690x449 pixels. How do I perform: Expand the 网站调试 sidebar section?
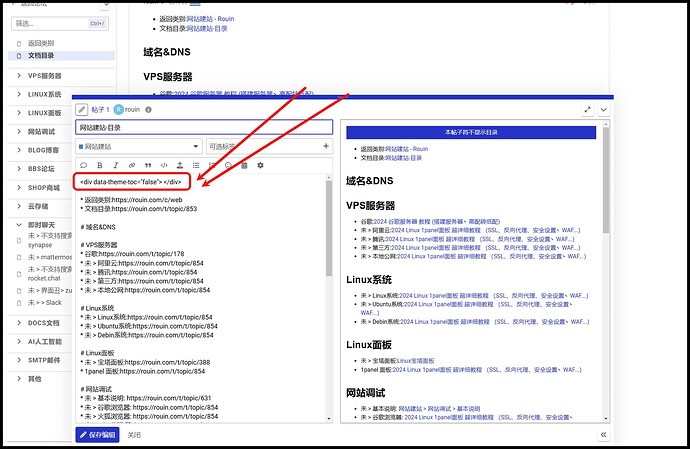tap(19, 132)
